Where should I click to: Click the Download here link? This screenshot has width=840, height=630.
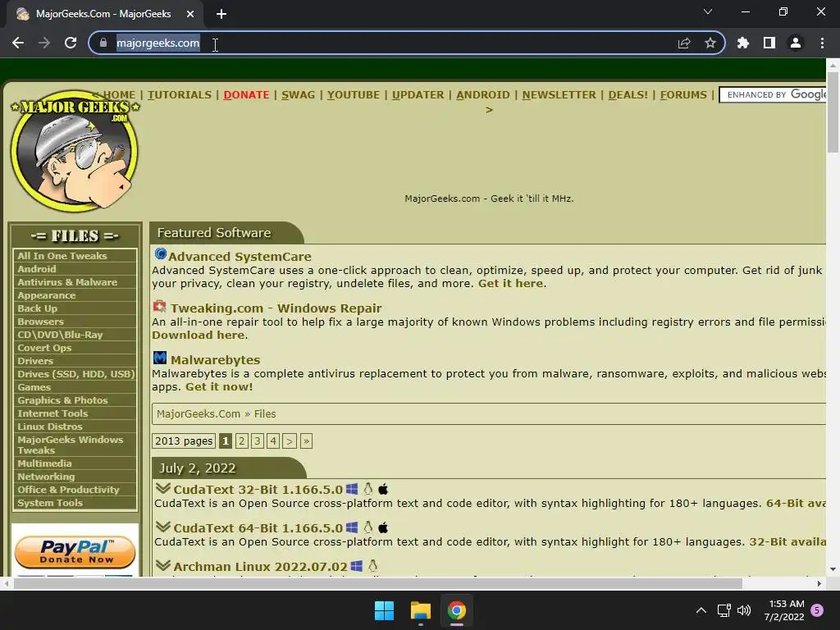coord(199,335)
